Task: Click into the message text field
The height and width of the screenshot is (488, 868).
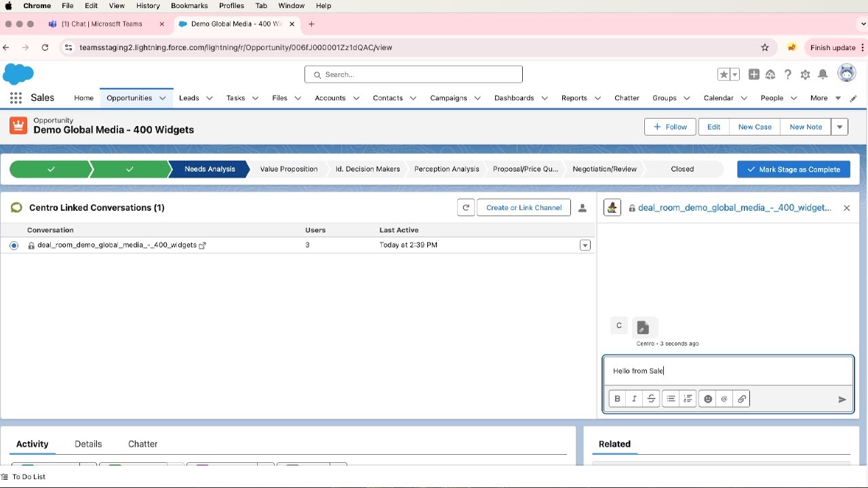Action: tap(728, 371)
